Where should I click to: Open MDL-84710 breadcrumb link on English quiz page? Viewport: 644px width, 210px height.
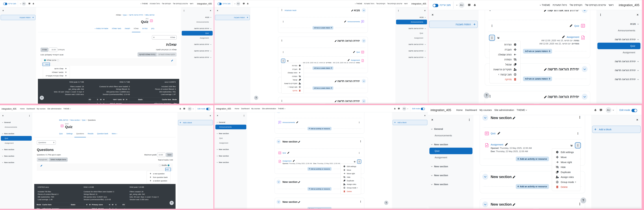click(64, 120)
